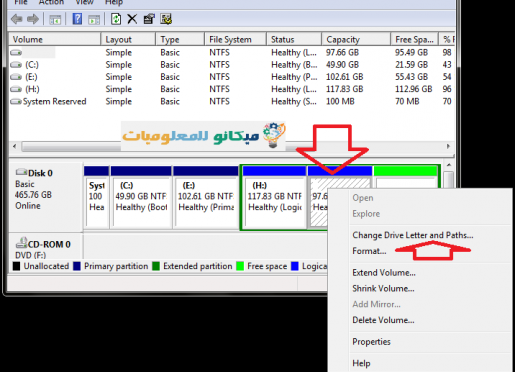Select Delete Volume... menu entry
This screenshot has height=372, width=515.
pyautogui.click(x=383, y=320)
